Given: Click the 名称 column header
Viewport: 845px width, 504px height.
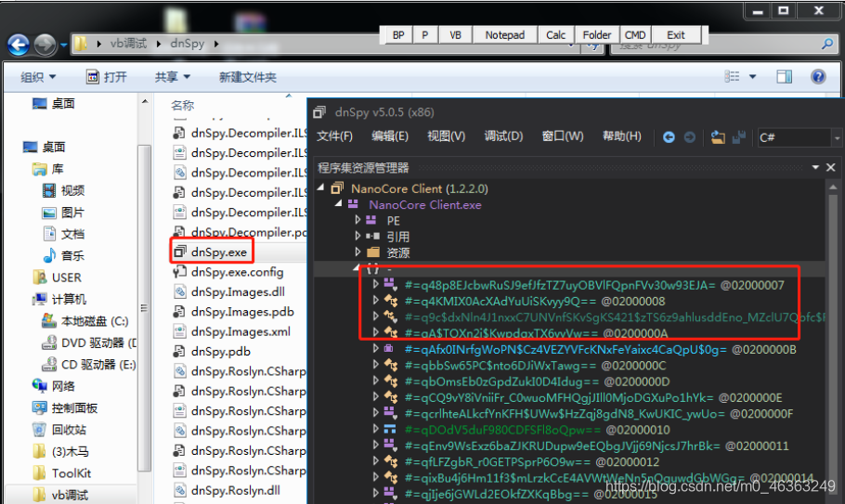Looking at the screenshot, I should pyautogui.click(x=182, y=106).
